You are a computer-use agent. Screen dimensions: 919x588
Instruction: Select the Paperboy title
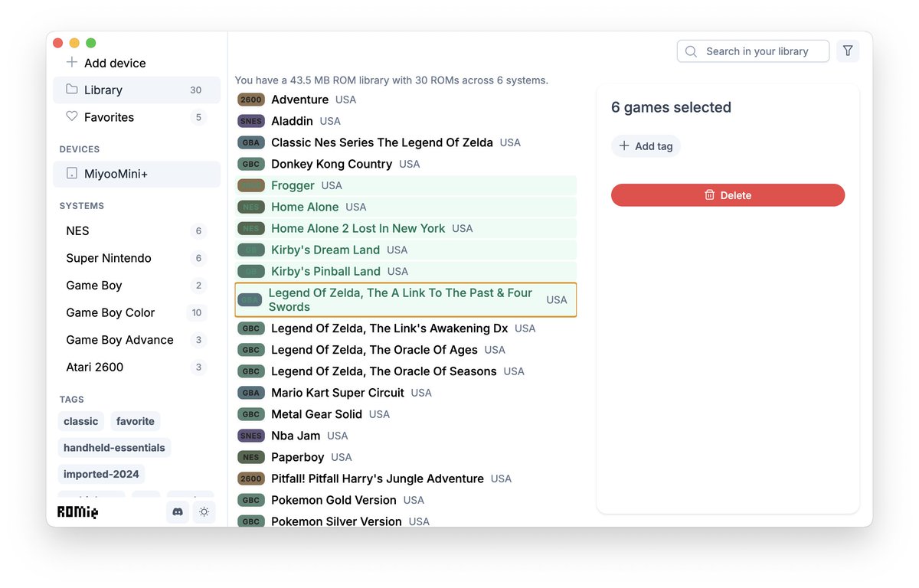point(297,457)
